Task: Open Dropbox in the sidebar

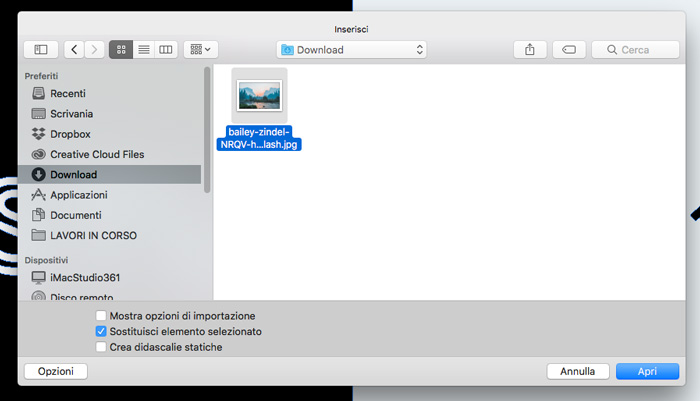Action: [x=110, y=134]
